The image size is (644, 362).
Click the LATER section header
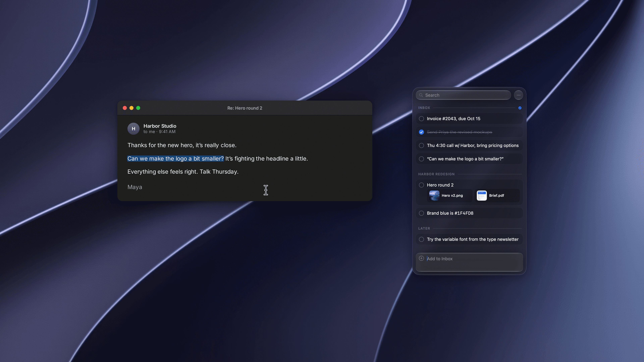(424, 229)
